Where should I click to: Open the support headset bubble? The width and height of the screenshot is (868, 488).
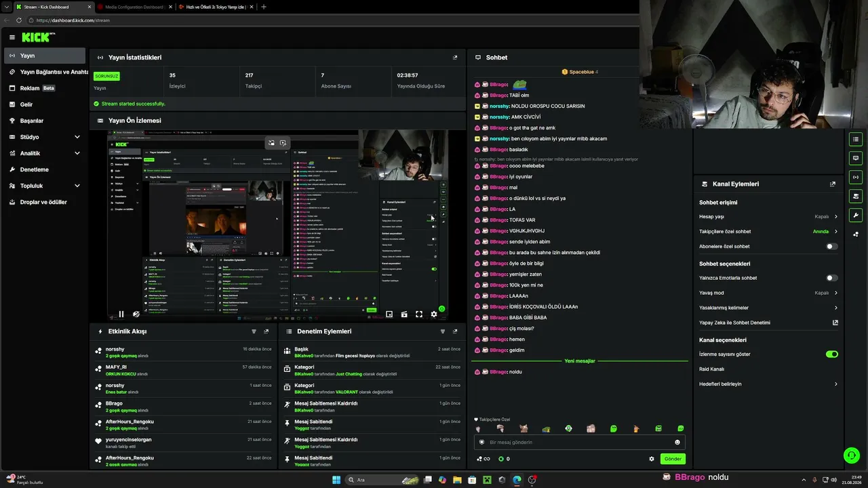[x=851, y=455]
